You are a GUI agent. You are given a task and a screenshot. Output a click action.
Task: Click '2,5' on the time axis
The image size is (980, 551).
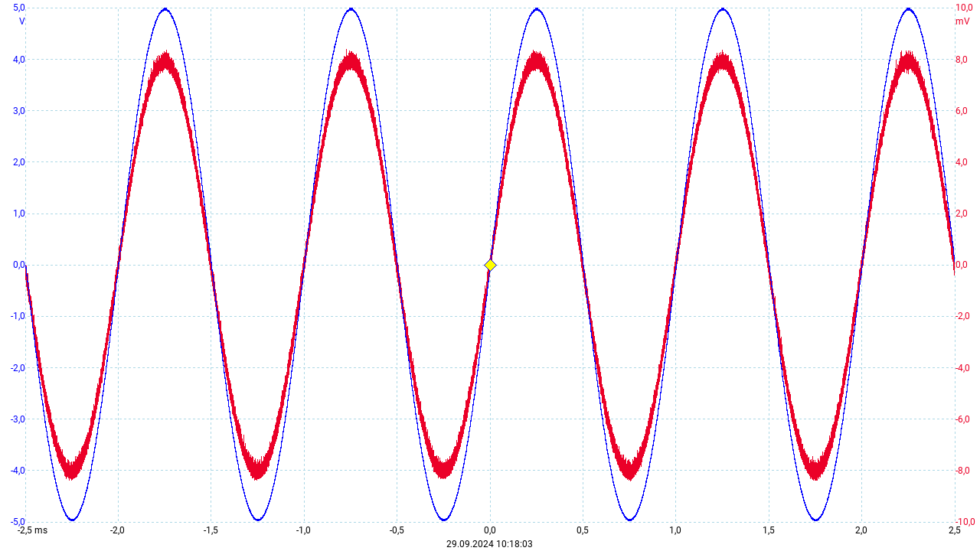point(954,530)
